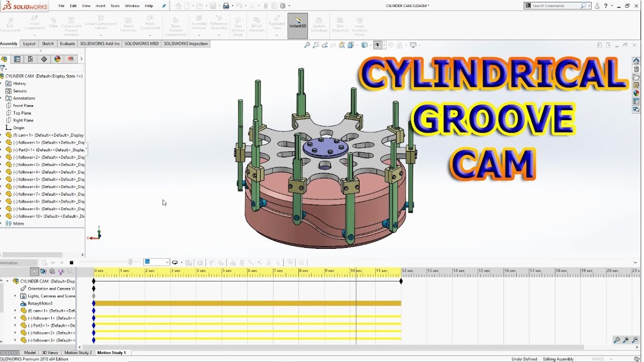Click the RotaryMotor3 gold timeline bar
Screen dimensions: 644x362
[248, 304]
